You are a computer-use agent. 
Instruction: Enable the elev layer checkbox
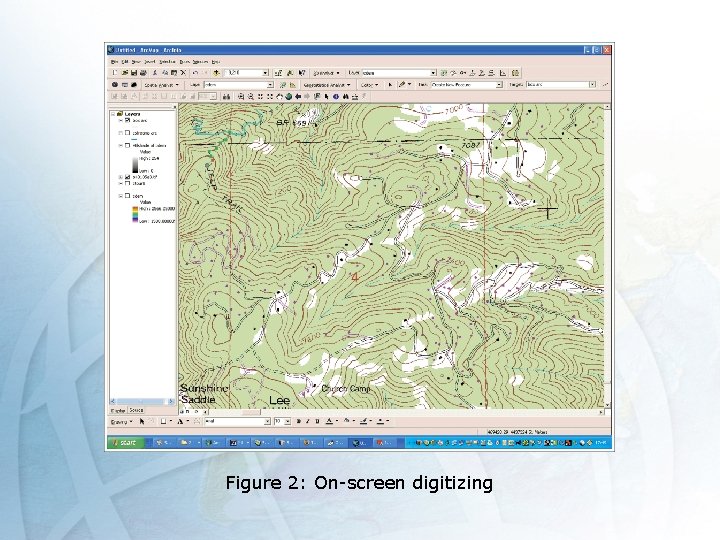[128, 196]
